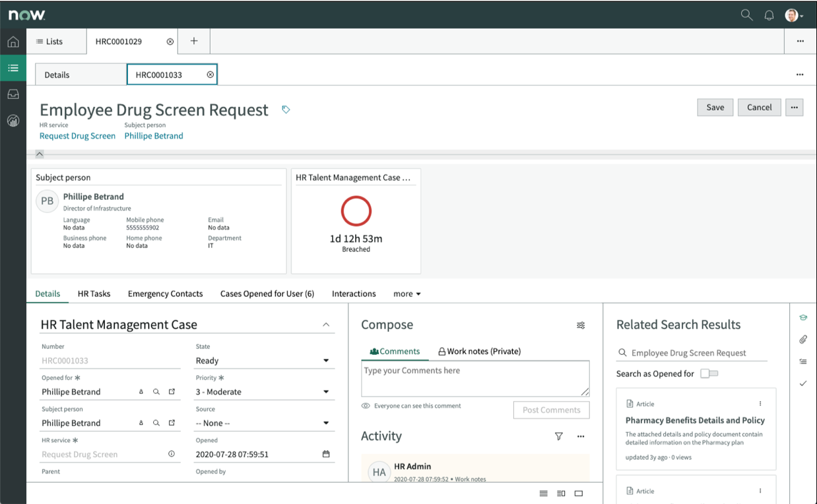Open the sub-tab row overflow menu
The image size is (817, 504).
click(800, 75)
